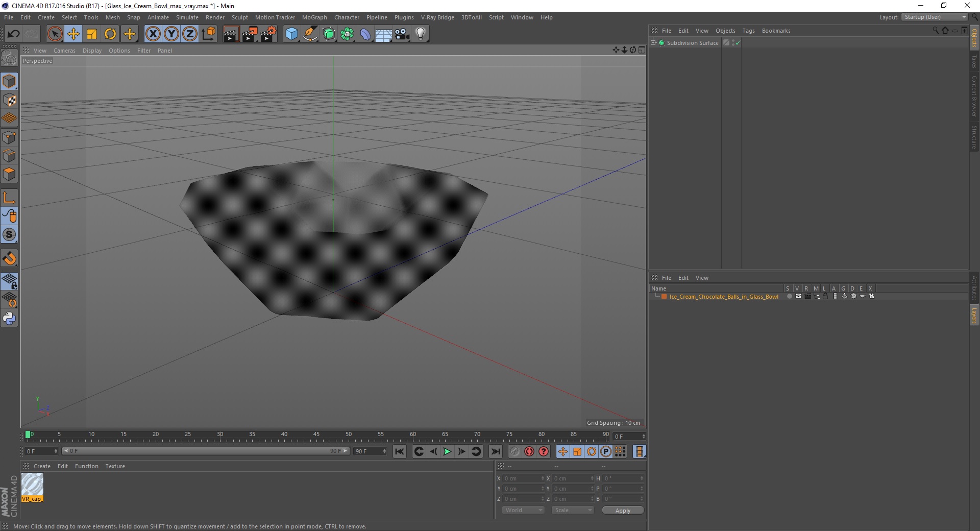
Task: Click the end frame field 90 F
Action: click(371, 451)
